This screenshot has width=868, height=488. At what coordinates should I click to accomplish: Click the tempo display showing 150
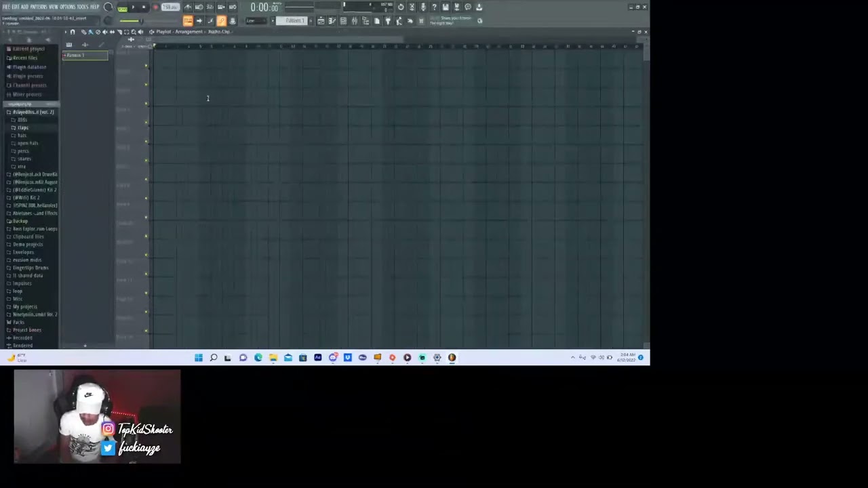click(170, 7)
